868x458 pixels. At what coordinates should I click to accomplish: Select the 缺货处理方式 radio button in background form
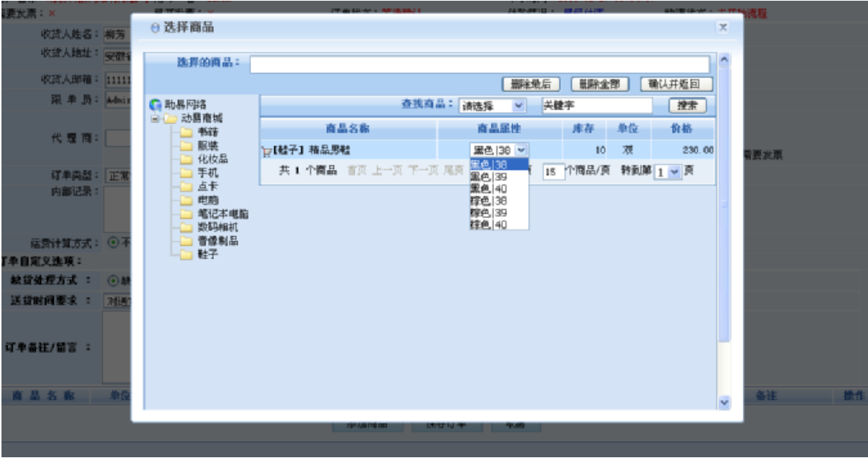(x=113, y=281)
